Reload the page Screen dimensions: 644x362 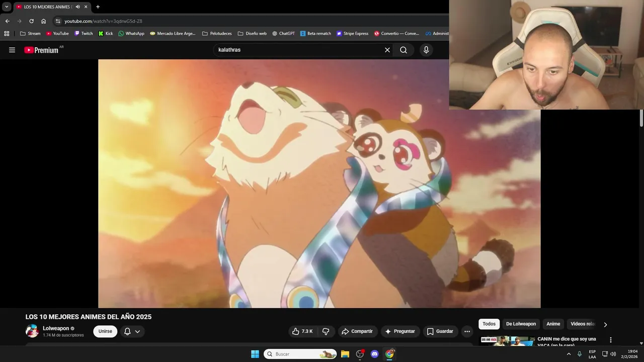[x=31, y=21]
